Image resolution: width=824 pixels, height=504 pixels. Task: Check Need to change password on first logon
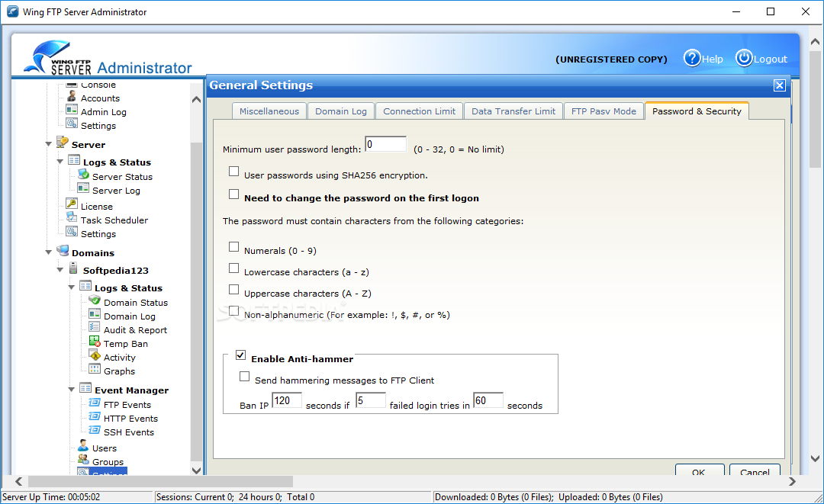coord(234,194)
